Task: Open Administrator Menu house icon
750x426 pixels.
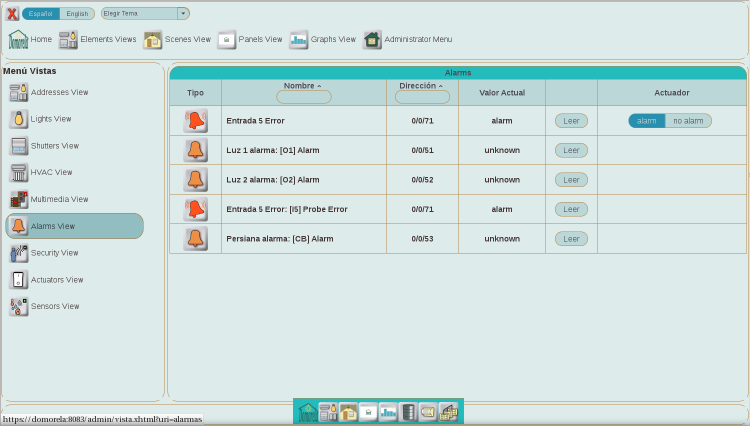Action: click(372, 40)
